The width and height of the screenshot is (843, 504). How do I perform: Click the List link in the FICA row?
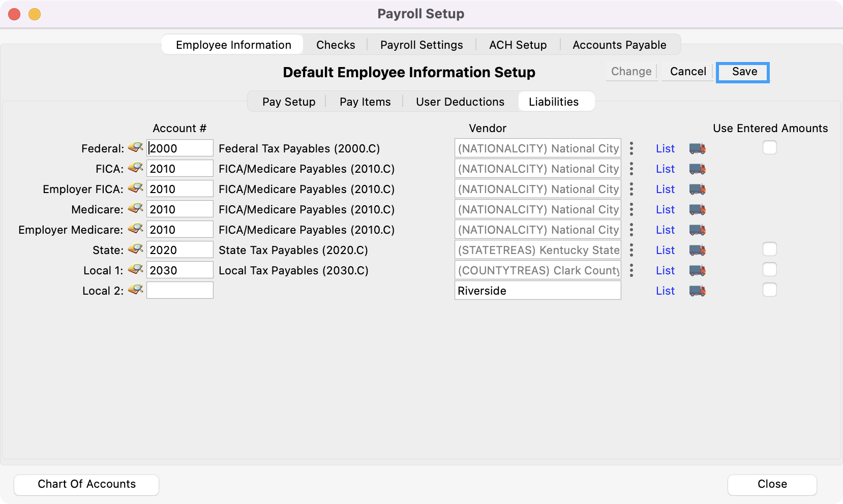pos(665,169)
